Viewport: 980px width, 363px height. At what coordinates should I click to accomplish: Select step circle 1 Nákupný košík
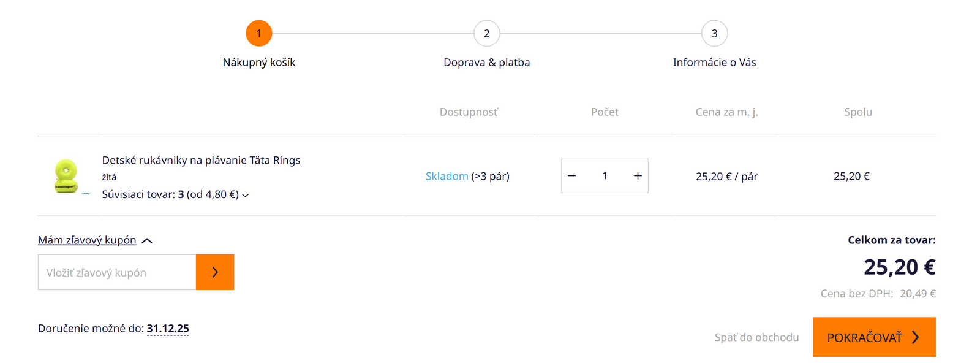coord(259,33)
